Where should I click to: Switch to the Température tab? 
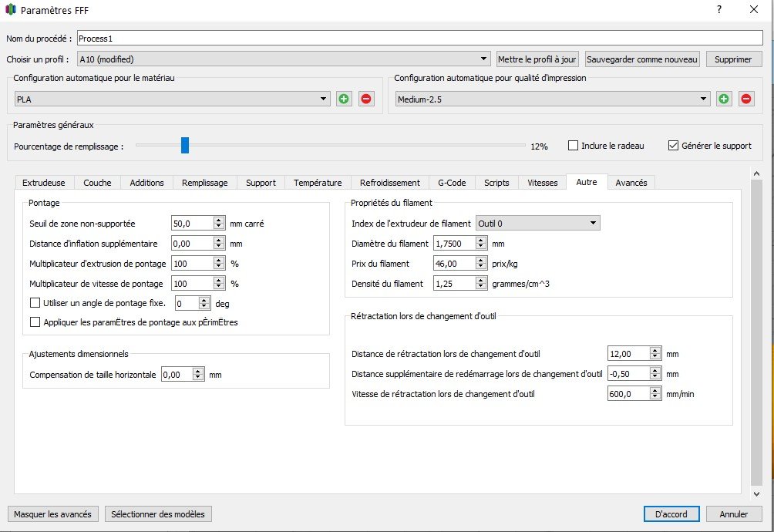click(x=318, y=183)
